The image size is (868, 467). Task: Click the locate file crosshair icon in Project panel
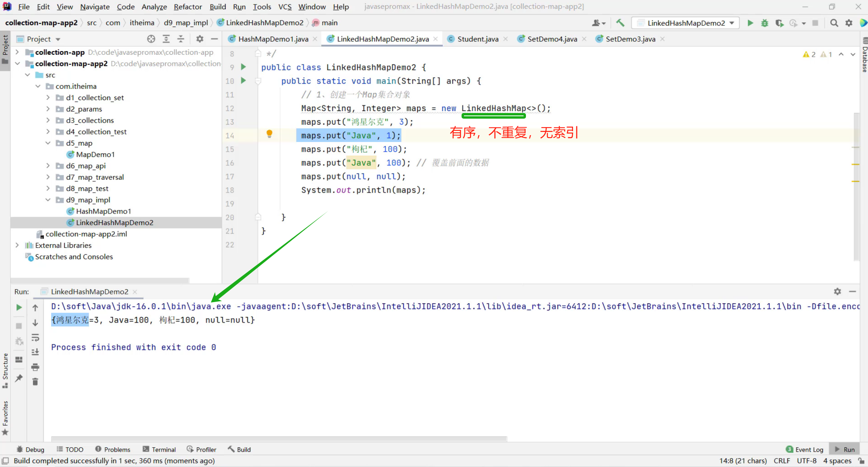tap(151, 39)
